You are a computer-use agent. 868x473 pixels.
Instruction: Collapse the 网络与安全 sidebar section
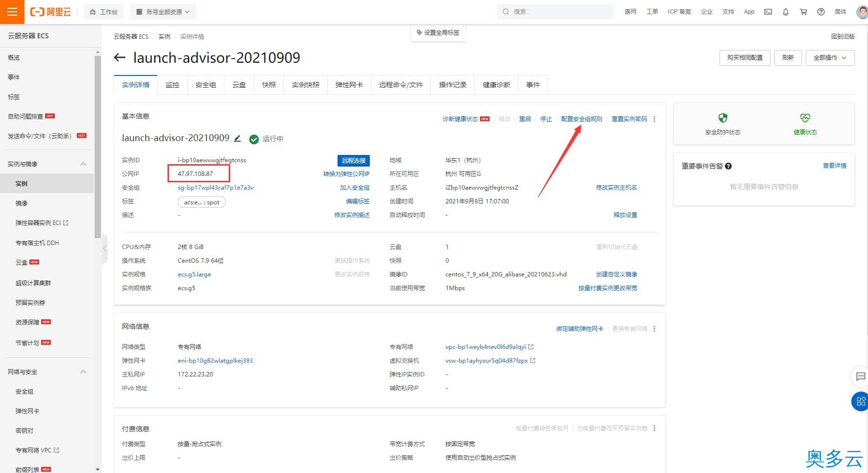[83, 372]
